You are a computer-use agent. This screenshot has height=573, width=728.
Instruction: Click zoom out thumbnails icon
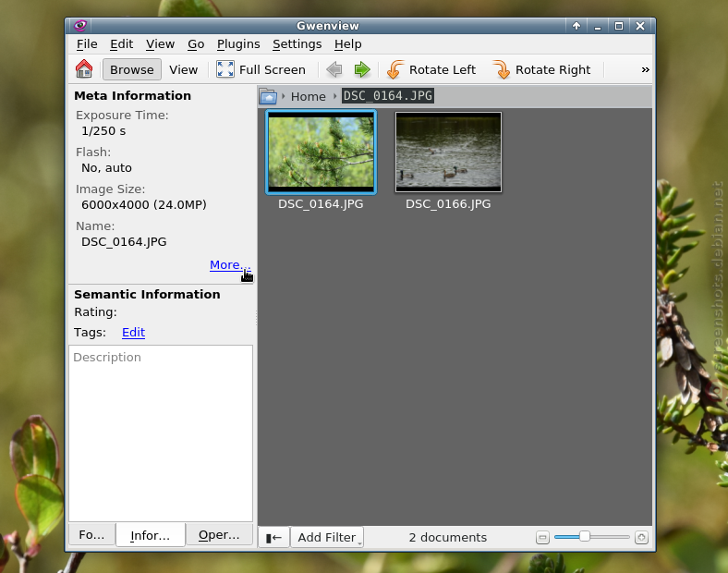click(542, 537)
